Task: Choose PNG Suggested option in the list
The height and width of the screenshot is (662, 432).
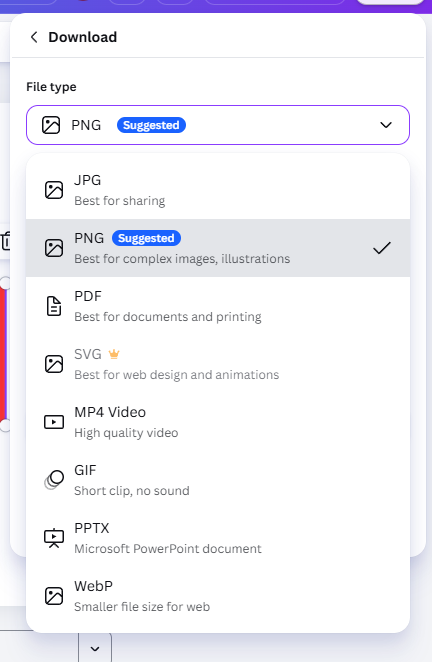Action: point(218,248)
